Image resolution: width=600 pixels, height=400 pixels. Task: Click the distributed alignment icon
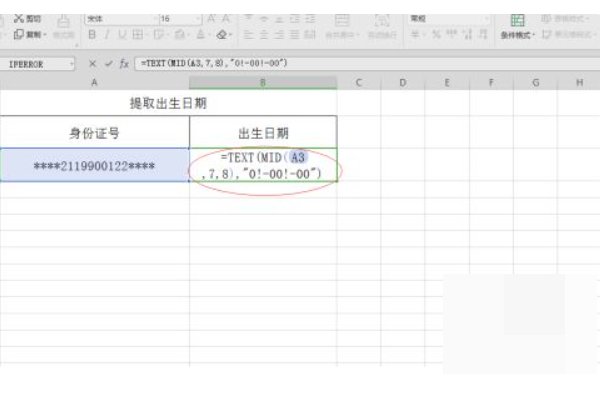tap(310, 35)
